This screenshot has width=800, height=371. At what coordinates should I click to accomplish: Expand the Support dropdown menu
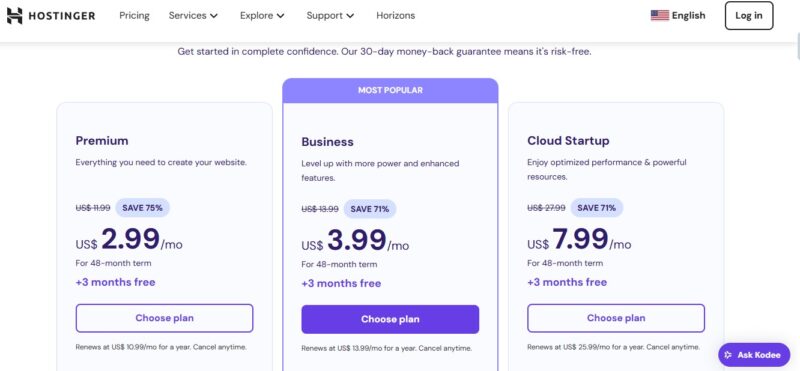click(330, 15)
